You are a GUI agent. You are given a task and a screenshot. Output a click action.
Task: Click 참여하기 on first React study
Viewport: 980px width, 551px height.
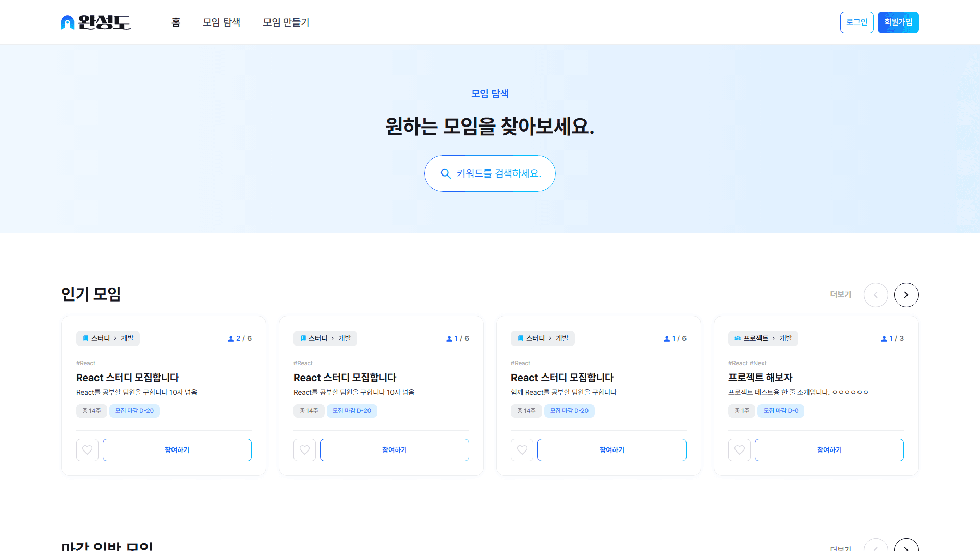pos(177,450)
